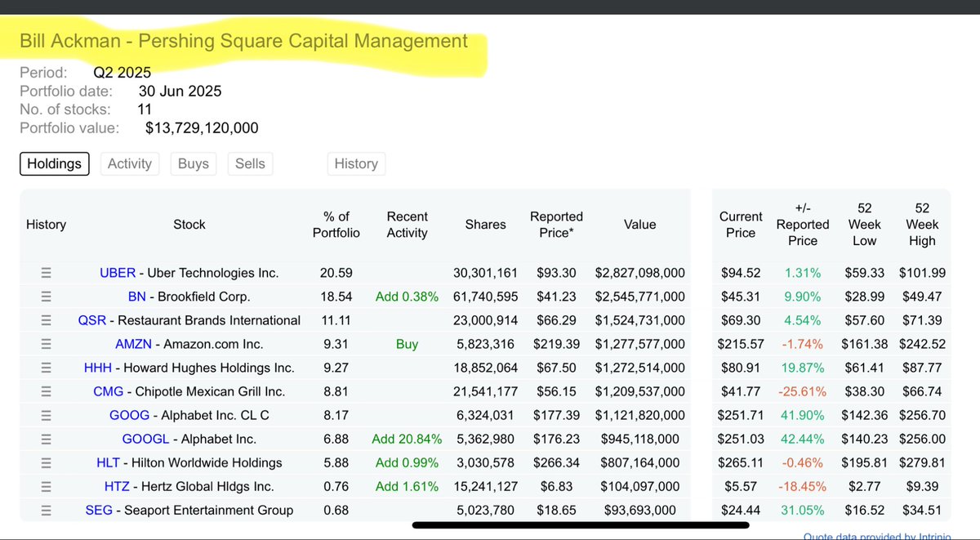Click 'Buy' activity in AMZN row
This screenshot has height=540, width=980.
click(x=407, y=344)
